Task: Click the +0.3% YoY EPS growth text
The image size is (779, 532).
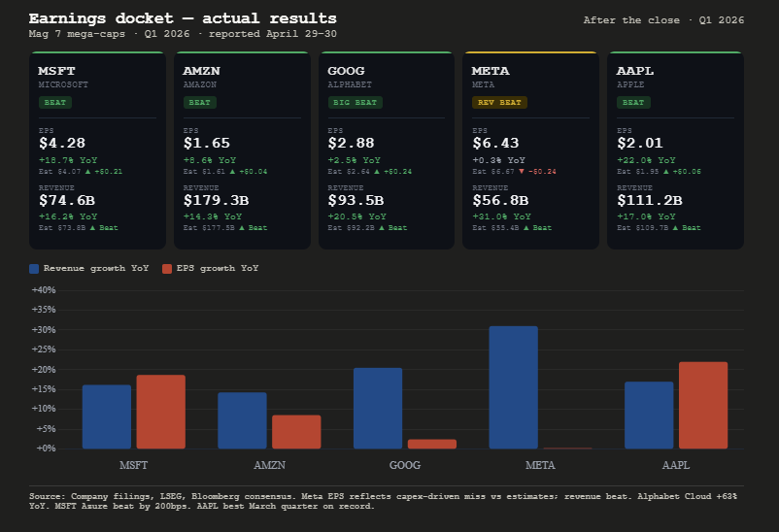Action: click(x=499, y=160)
